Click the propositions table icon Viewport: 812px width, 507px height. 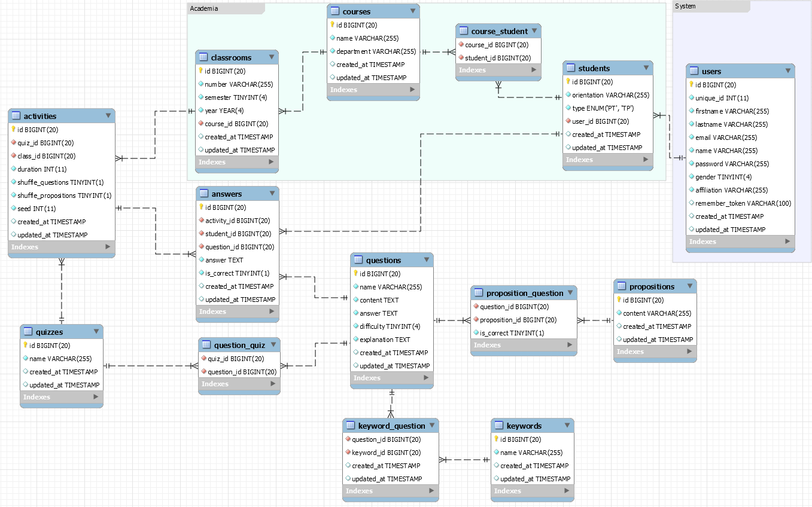pyautogui.click(x=621, y=286)
